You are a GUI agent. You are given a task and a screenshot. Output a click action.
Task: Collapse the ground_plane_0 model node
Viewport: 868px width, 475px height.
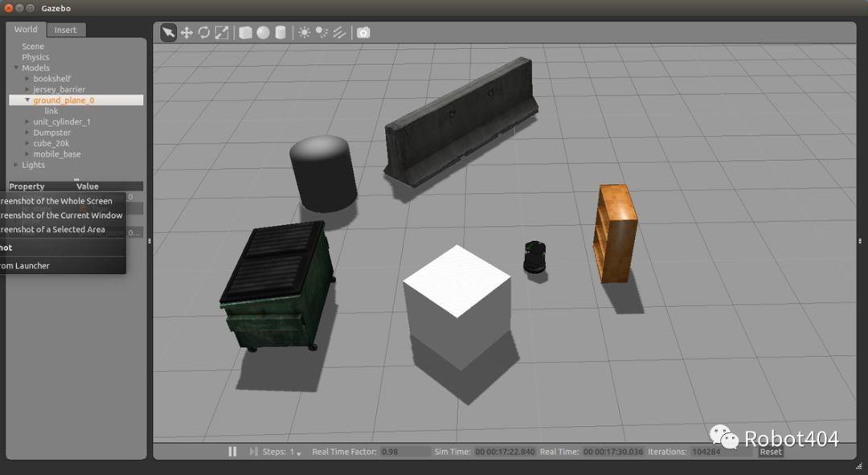coord(27,100)
